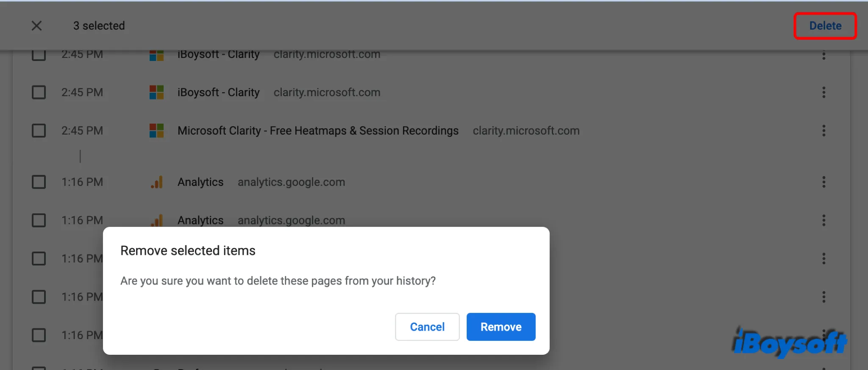Viewport: 868px width, 370px height.
Task: Click 2:45 PM timestamp of Microsoft Clarity Heatmaps row
Action: pos(82,130)
